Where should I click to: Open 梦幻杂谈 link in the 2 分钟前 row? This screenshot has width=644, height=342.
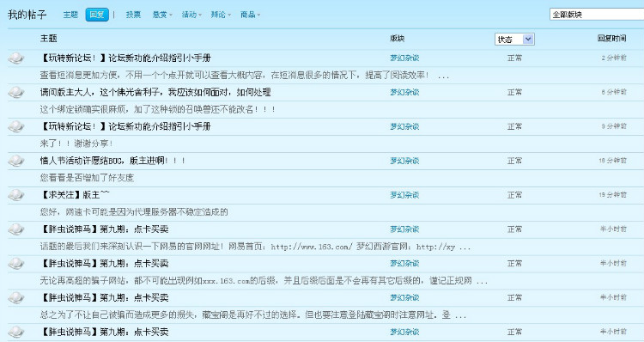[x=404, y=58]
